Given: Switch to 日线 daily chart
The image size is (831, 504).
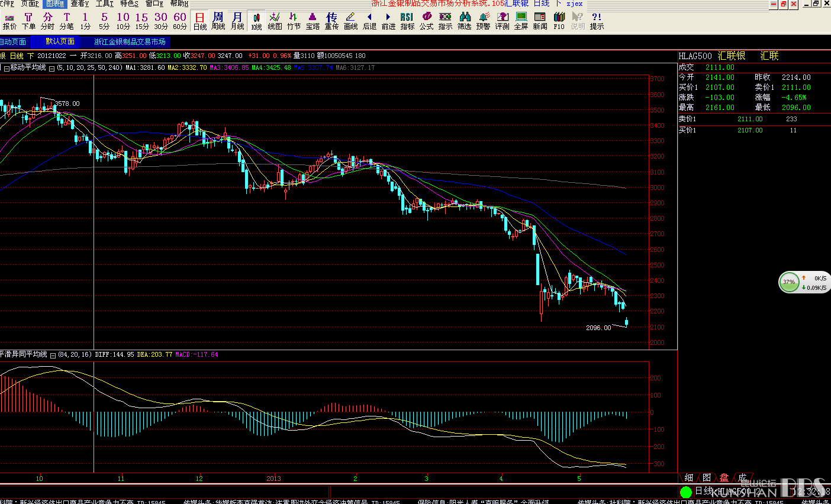Looking at the screenshot, I should pyautogui.click(x=200, y=21).
